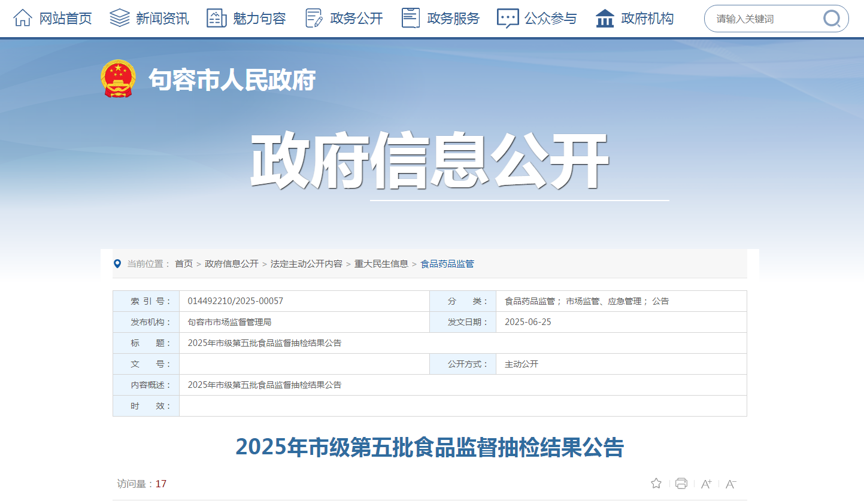Open the 政务公开 menu item

tap(356, 19)
